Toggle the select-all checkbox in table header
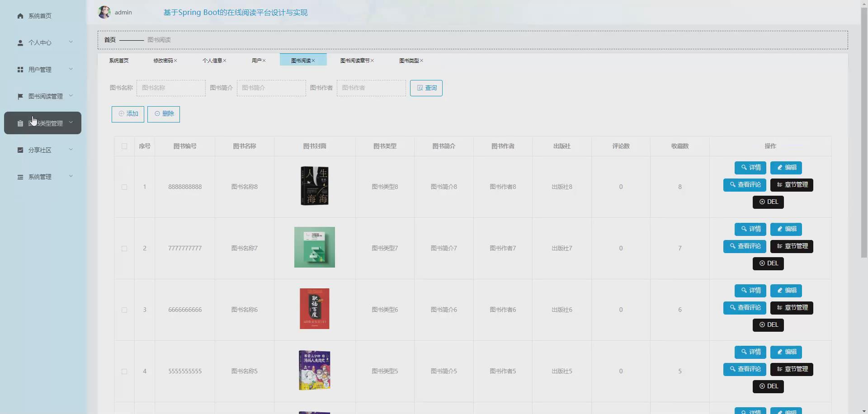Viewport: 868px width, 414px height. [x=124, y=146]
